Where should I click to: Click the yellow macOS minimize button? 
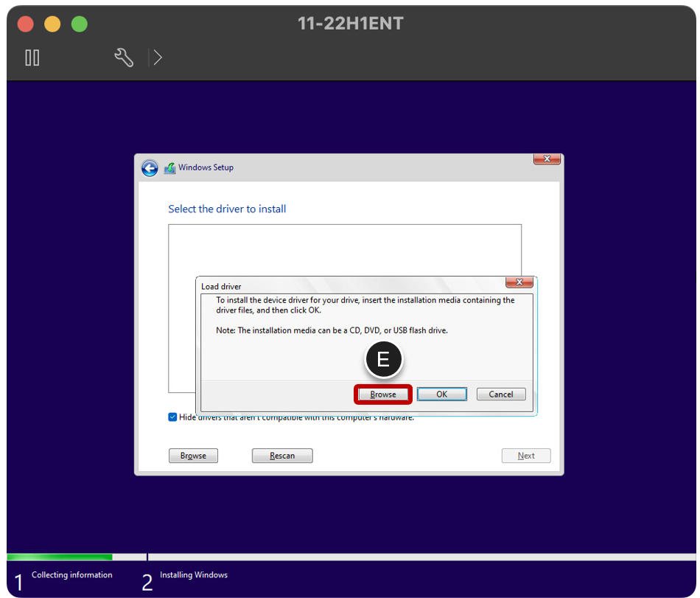(52, 24)
